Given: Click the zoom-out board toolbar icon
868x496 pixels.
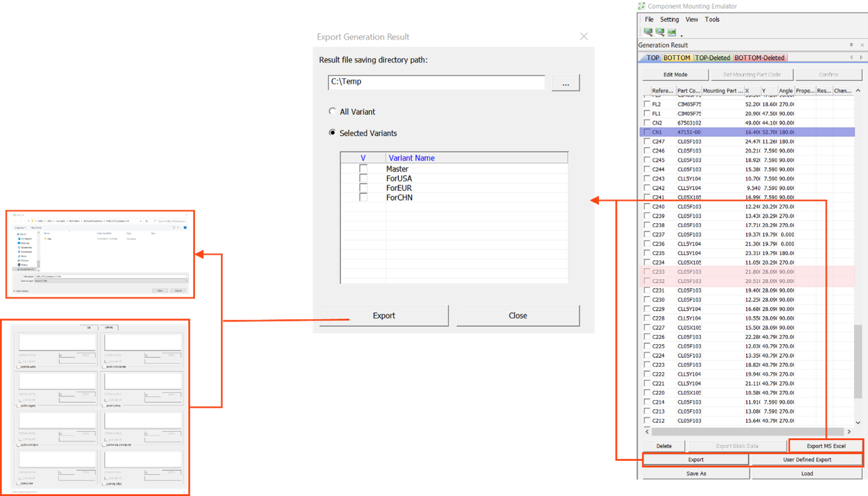Looking at the screenshot, I should (x=660, y=32).
